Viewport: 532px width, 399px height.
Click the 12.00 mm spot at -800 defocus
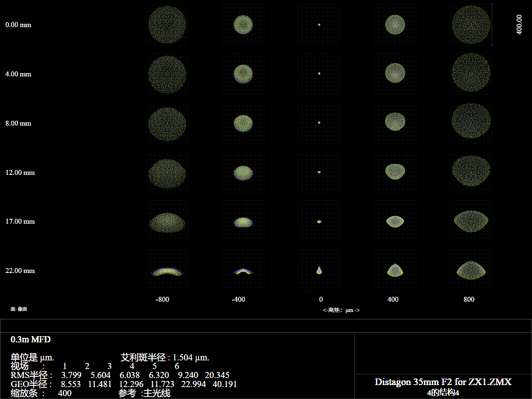tap(167, 174)
